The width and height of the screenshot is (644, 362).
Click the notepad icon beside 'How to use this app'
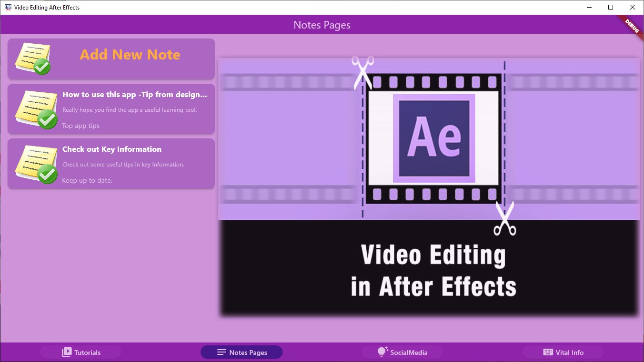(36, 109)
